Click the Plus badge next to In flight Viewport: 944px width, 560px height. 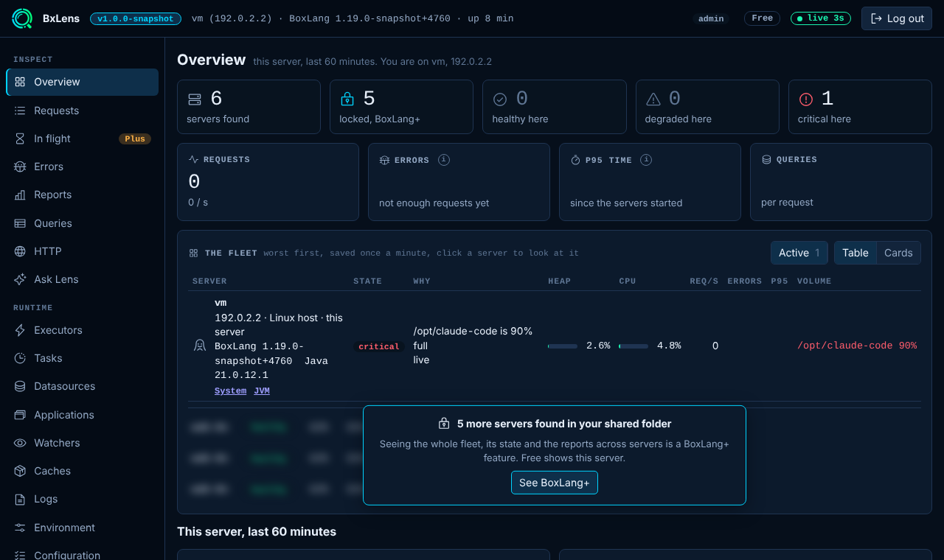click(x=135, y=139)
